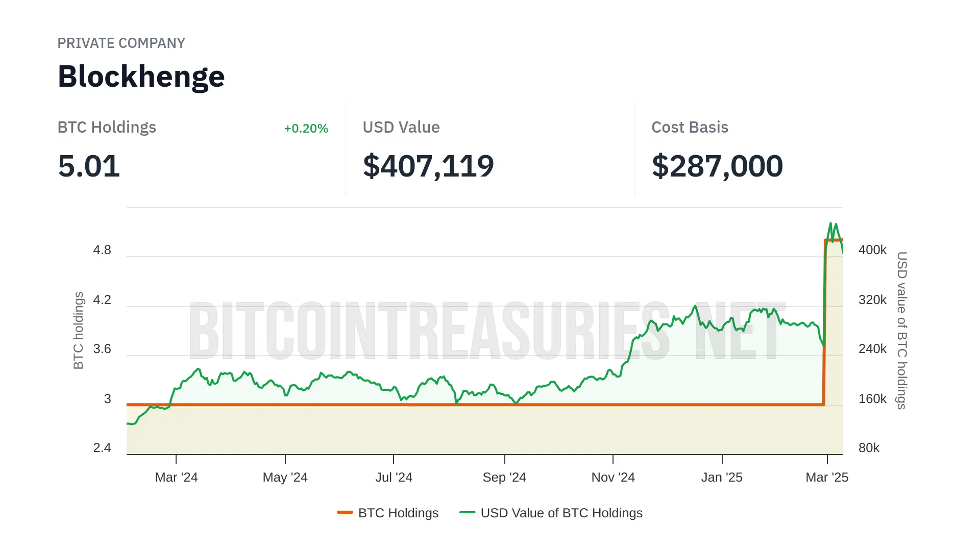Image resolution: width=980 pixels, height=551 pixels.
Task: Click the PRIVATE COMPANY label
Action: click(121, 43)
